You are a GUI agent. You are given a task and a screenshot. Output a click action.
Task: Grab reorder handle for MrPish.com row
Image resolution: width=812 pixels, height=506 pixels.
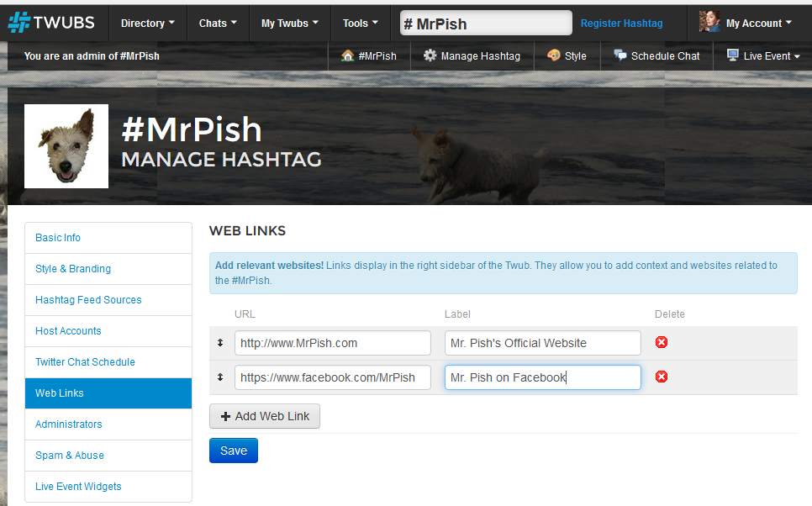220,343
